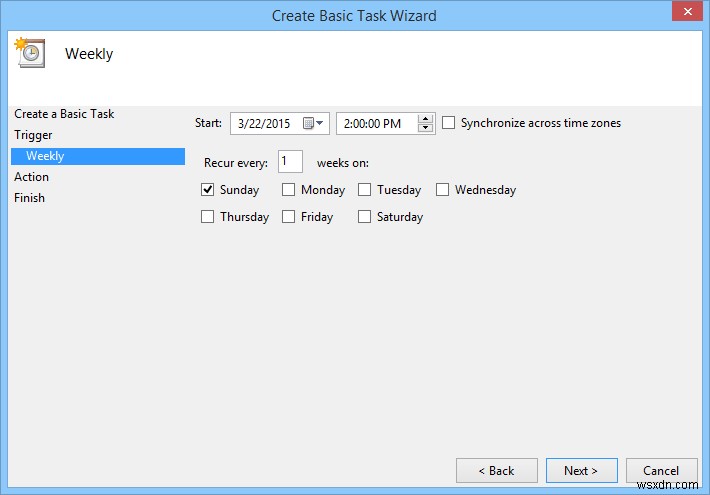Click the Start: label
The image size is (710, 495).
(208, 123)
